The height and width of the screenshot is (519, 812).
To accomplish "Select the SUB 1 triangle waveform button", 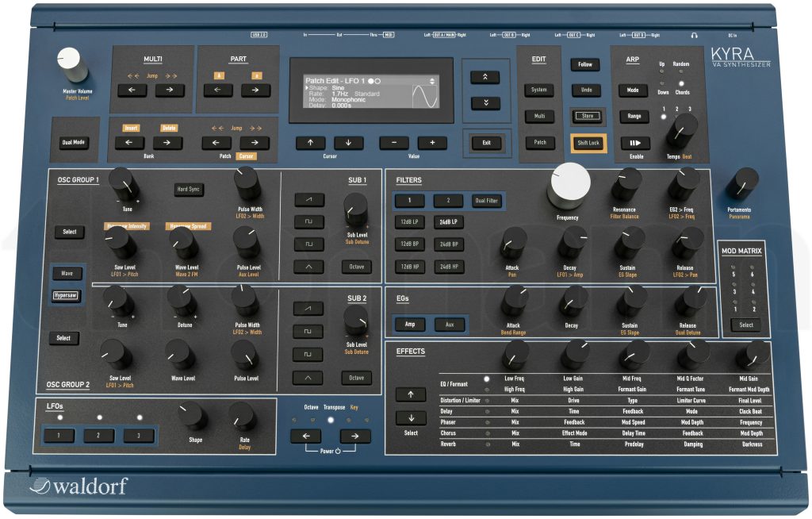I will 309,267.
